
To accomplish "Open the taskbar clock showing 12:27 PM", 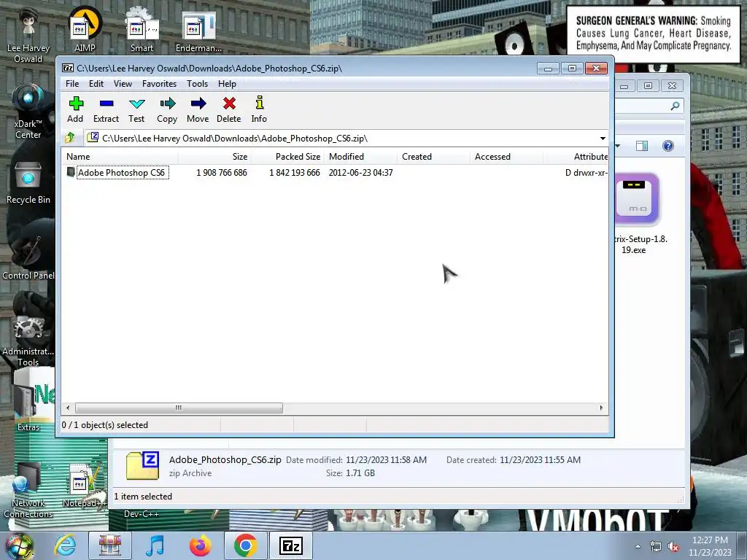I will click(x=710, y=546).
